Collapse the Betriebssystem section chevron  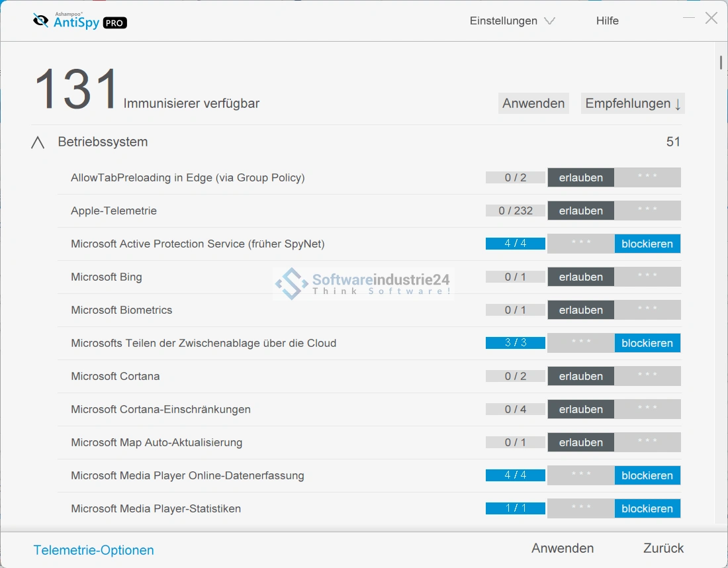click(x=38, y=142)
